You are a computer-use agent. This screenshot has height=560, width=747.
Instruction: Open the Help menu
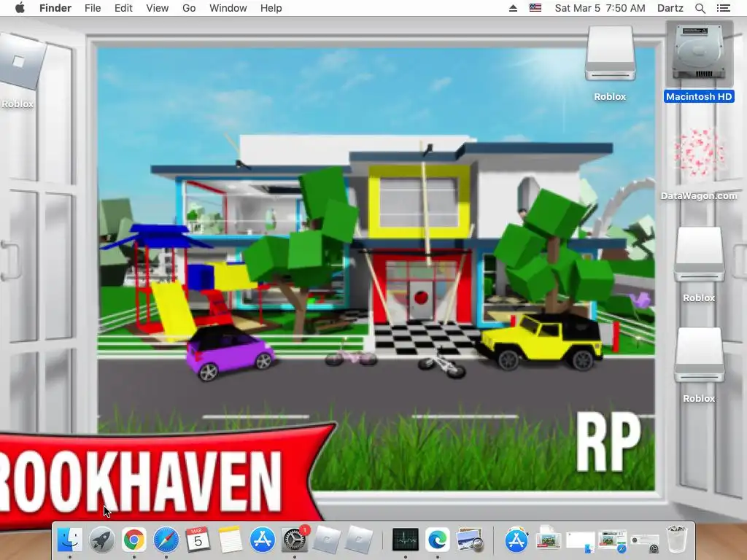pos(271,8)
